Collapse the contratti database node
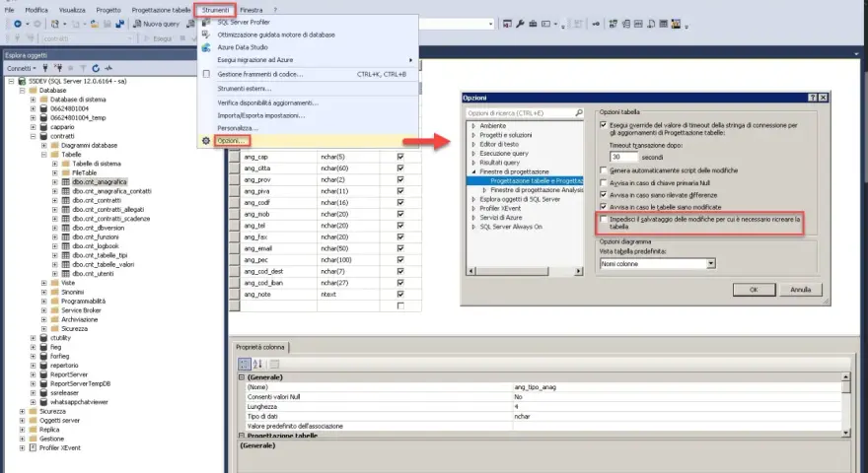Screen dimensions: 868x473 33,136
